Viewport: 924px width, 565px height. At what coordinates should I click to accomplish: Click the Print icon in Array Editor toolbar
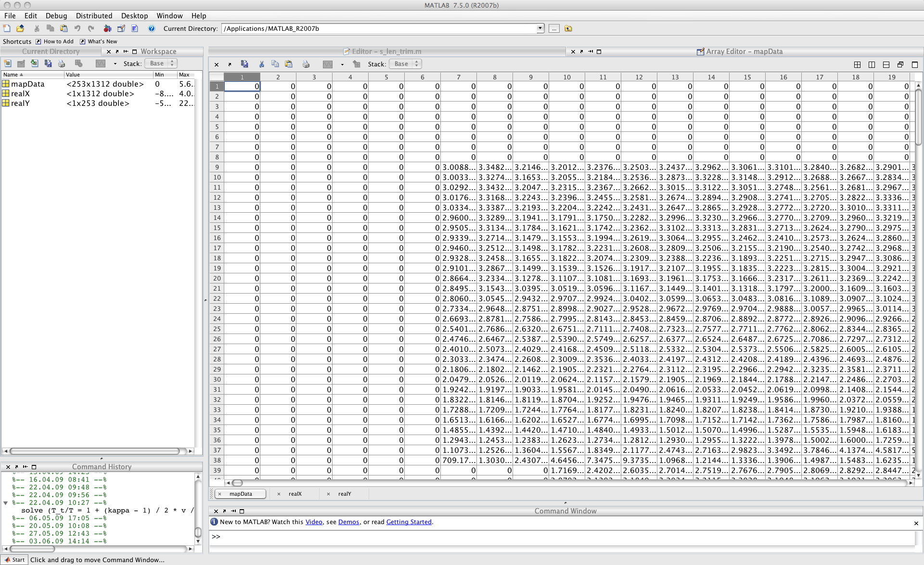pyautogui.click(x=306, y=64)
